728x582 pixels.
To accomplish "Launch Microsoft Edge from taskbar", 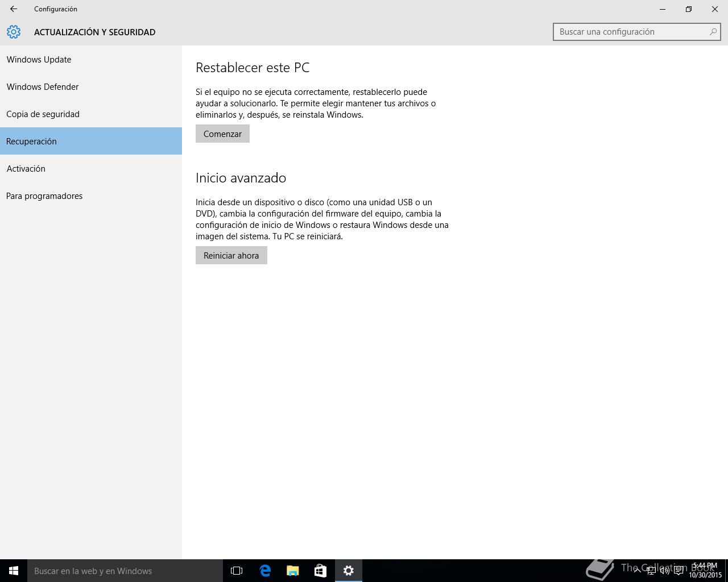I will pyautogui.click(x=265, y=571).
